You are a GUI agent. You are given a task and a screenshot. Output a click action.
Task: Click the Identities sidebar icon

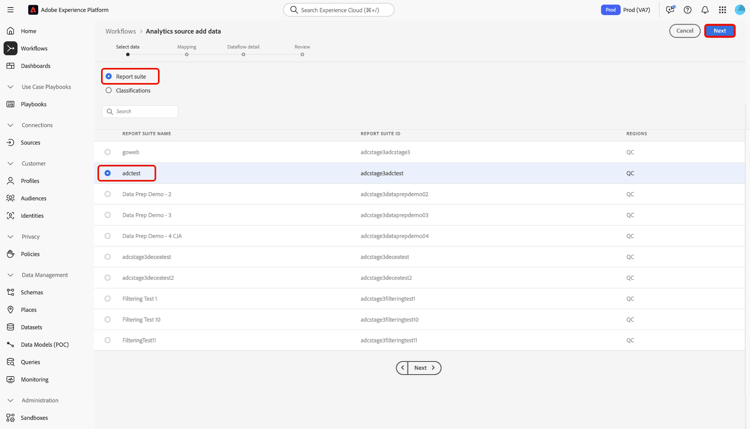pyautogui.click(x=11, y=216)
